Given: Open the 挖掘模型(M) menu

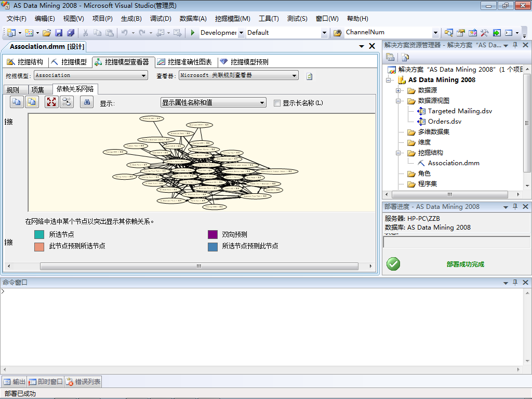Looking at the screenshot, I should (x=232, y=19).
